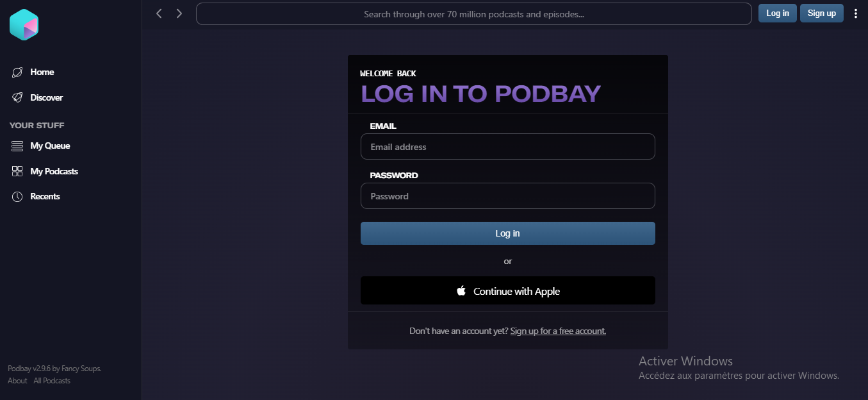Open My Podcasts from the sidebar
This screenshot has height=400, width=868.
pos(54,171)
